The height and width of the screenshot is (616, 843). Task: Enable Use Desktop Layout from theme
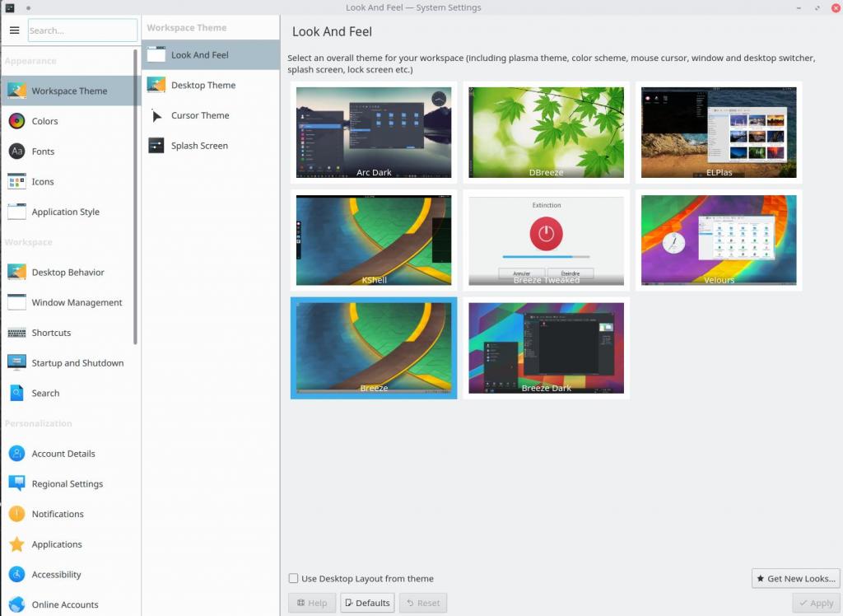click(294, 579)
